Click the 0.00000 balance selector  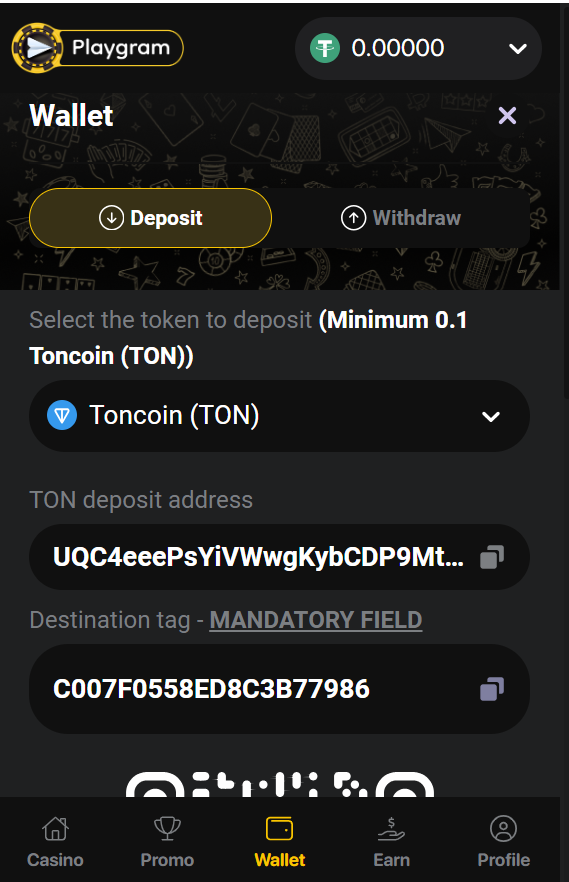coord(418,48)
